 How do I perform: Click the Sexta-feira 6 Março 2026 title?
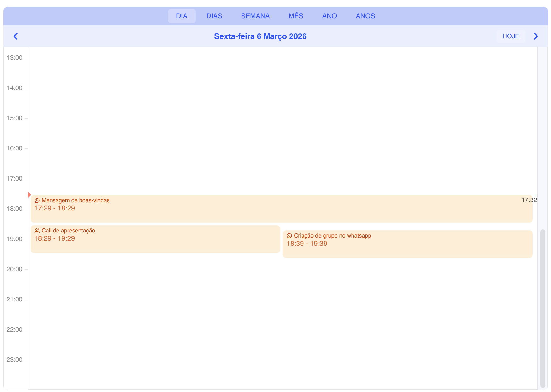point(260,36)
